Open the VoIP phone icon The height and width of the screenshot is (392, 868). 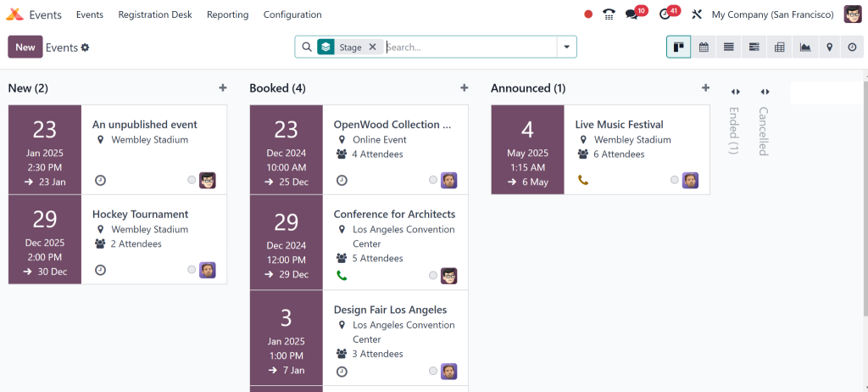click(x=609, y=14)
